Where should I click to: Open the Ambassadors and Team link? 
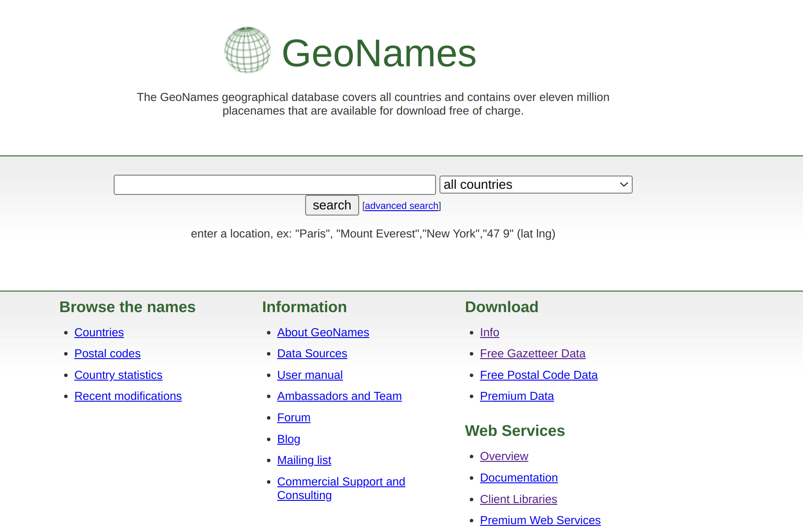click(339, 396)
